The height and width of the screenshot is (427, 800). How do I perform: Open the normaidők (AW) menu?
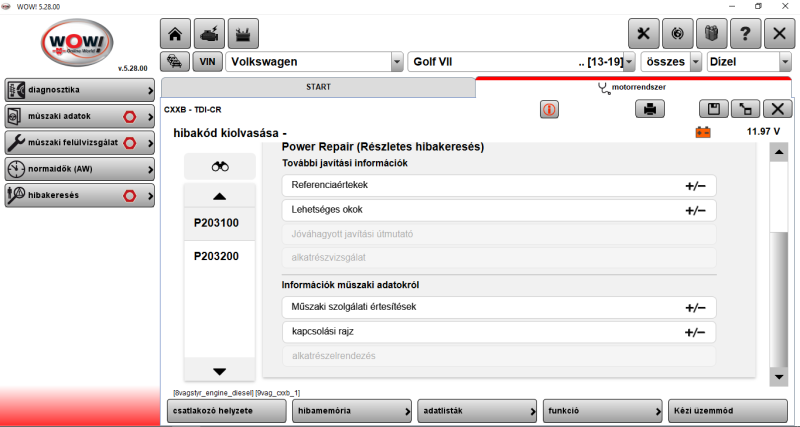[x=80, y=169]
